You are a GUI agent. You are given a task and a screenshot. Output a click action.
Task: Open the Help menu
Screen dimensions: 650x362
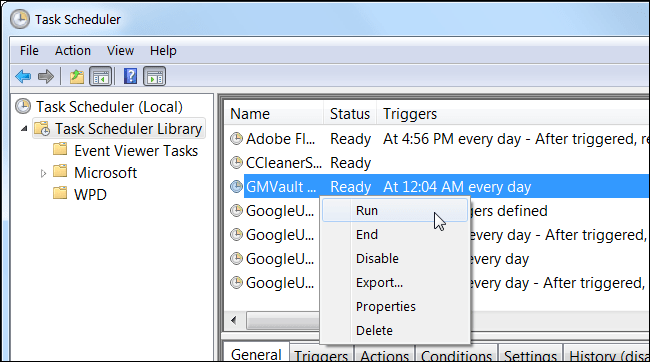pyautogui.click(x=163, y=51)
